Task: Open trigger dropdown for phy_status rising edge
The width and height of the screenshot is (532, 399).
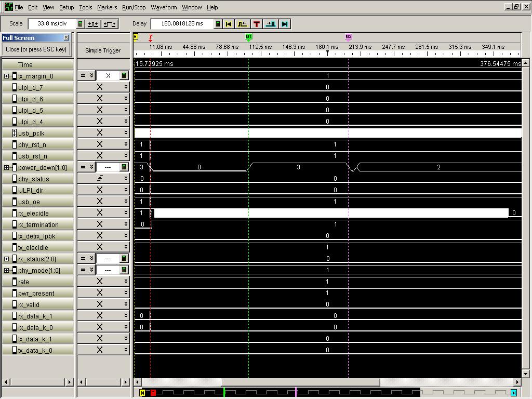Action: [126, 179]
